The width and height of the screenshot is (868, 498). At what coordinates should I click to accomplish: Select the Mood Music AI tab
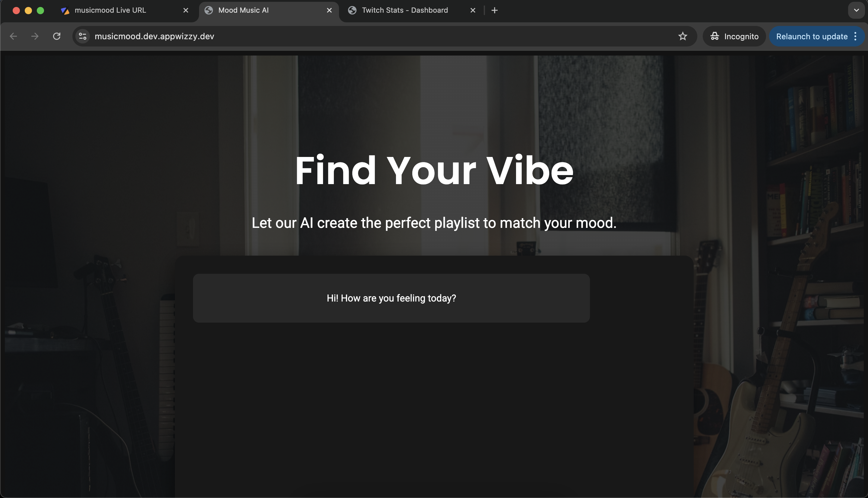(243, 10)
